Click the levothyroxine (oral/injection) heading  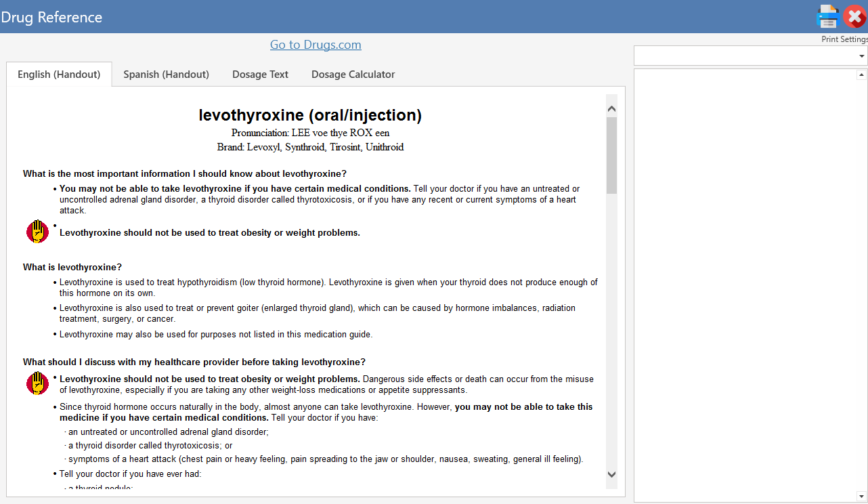310,115
